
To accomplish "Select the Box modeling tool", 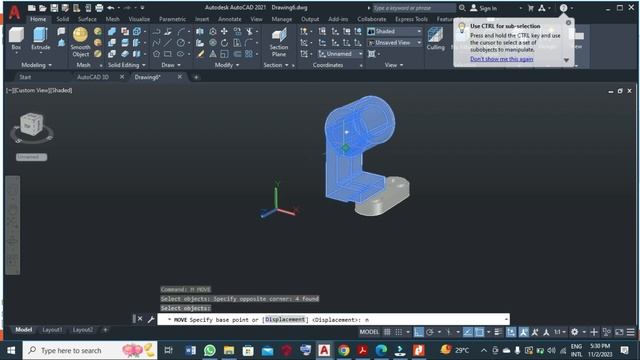I will coord(16,39).
